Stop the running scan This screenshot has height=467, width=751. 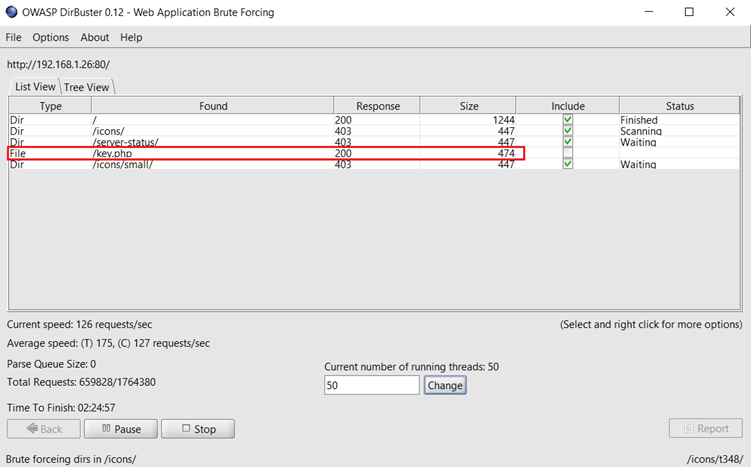(x=197, y=429)
